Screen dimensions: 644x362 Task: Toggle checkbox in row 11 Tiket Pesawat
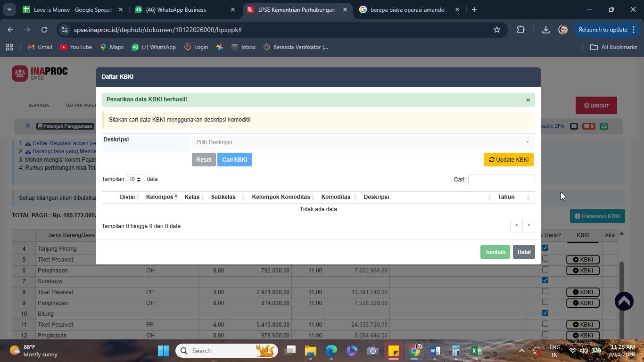pos(545,324)
